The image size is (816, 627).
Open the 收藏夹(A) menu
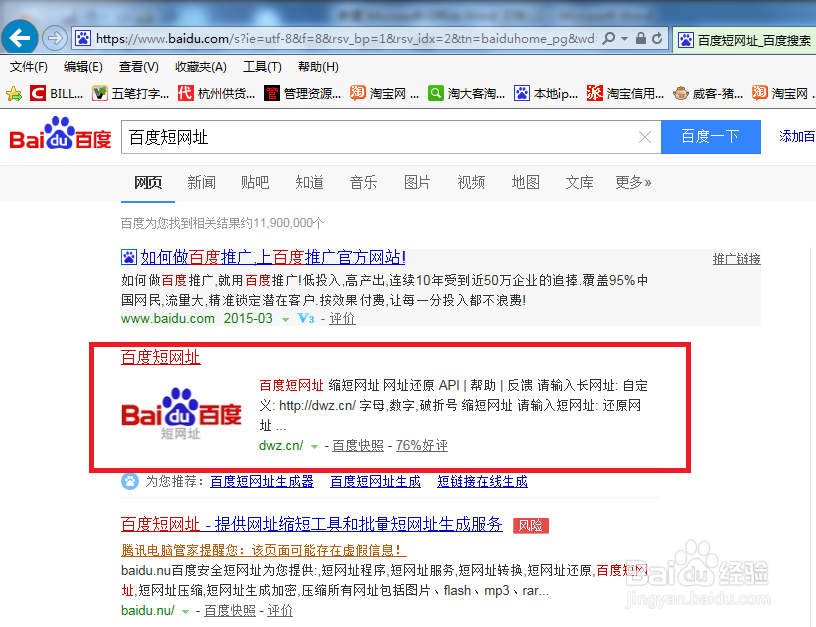(x=201, y=67)
